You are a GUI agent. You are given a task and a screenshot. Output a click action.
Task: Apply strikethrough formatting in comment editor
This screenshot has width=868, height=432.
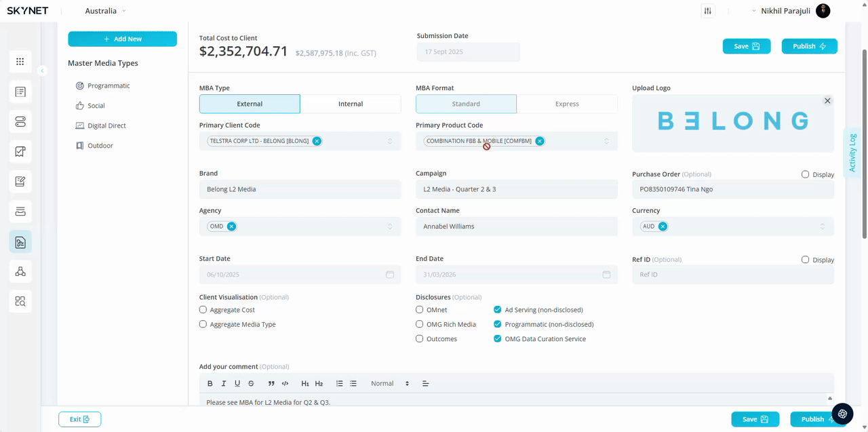pyautogui.click(x=251, y=384)
